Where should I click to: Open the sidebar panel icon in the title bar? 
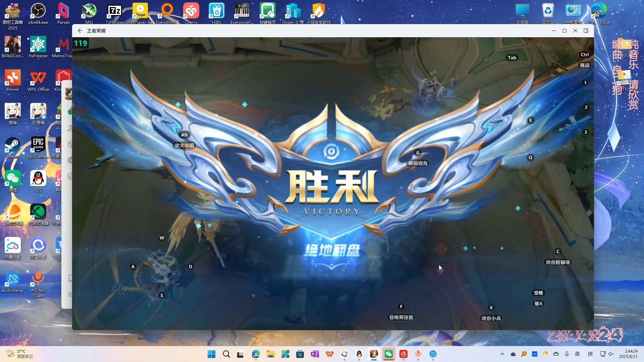tap(586, 31)
